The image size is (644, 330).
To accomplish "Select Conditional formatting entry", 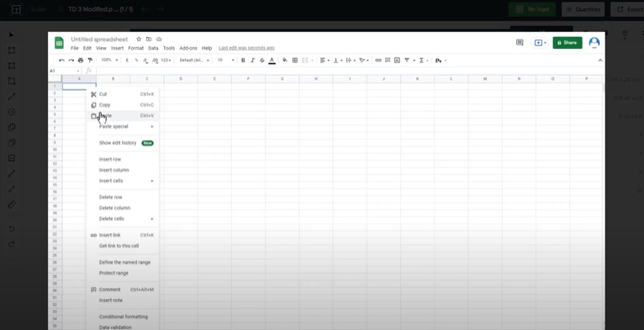I will [x=123, y=317].
